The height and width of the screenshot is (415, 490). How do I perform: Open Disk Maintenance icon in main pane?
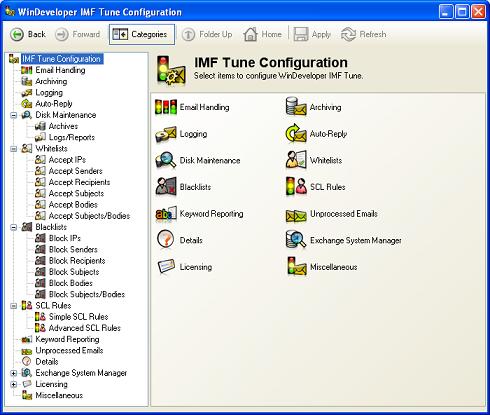tap(166, 160)
